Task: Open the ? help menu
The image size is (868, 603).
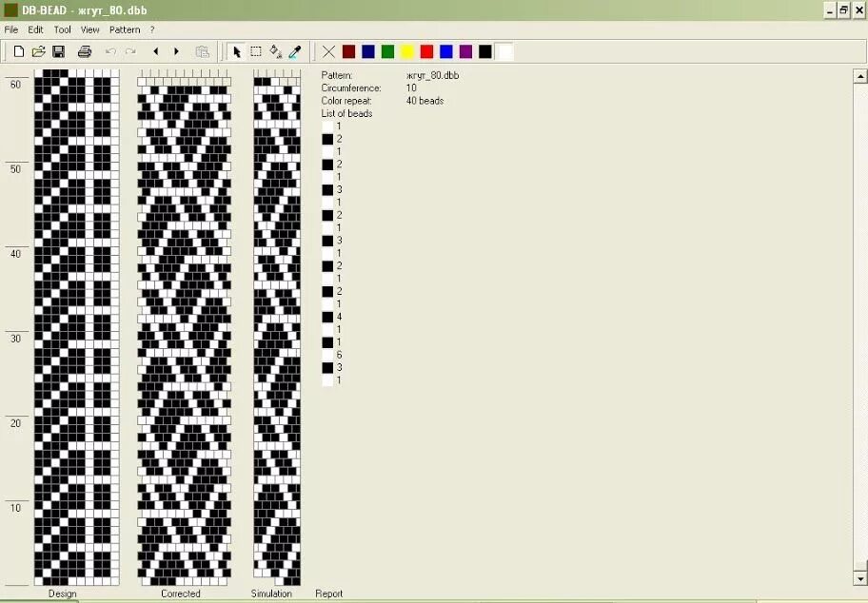Action: coord(152,29)
